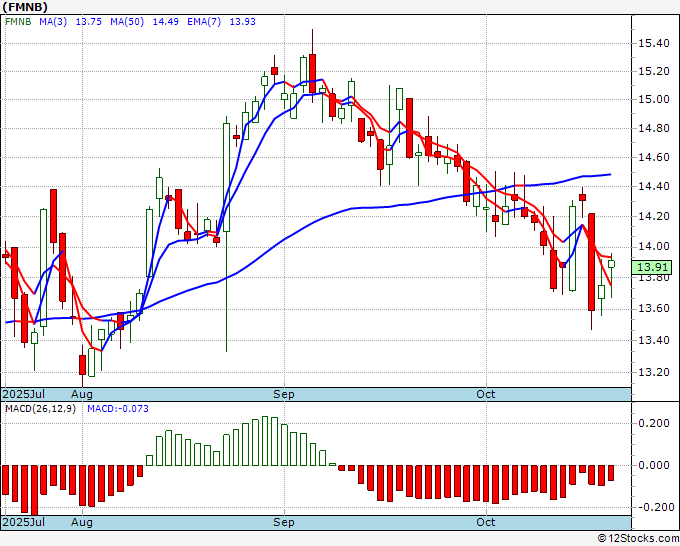Click the 15.20 price axis label

(x=654, y=72)
